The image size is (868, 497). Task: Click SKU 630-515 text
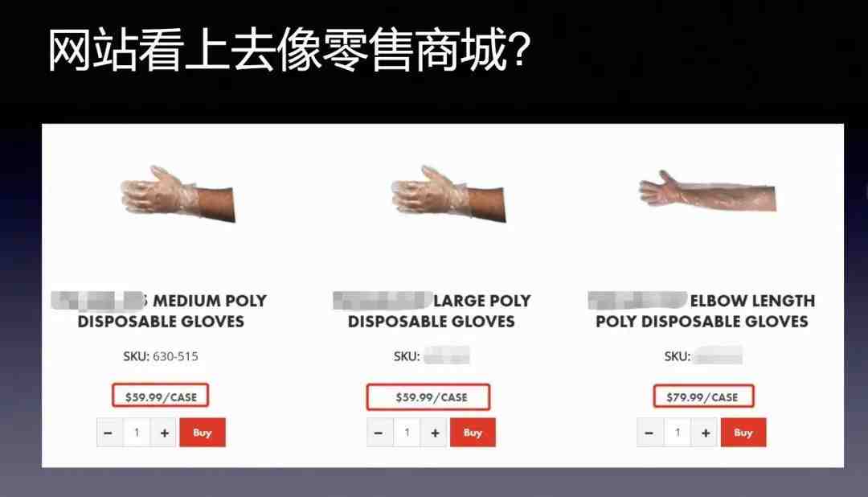pos(161,356)
